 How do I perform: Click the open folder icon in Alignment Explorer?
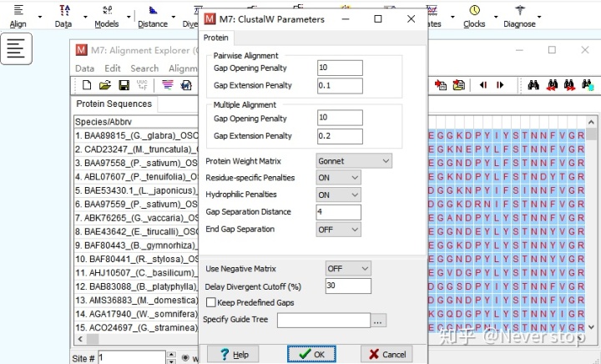coord(105,84)
